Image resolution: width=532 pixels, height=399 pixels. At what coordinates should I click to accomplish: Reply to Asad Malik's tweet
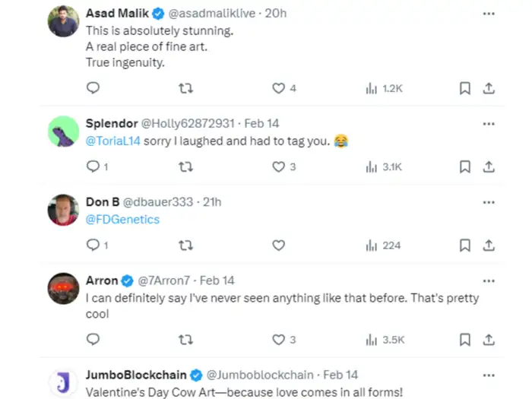click(x=93, y=88)
